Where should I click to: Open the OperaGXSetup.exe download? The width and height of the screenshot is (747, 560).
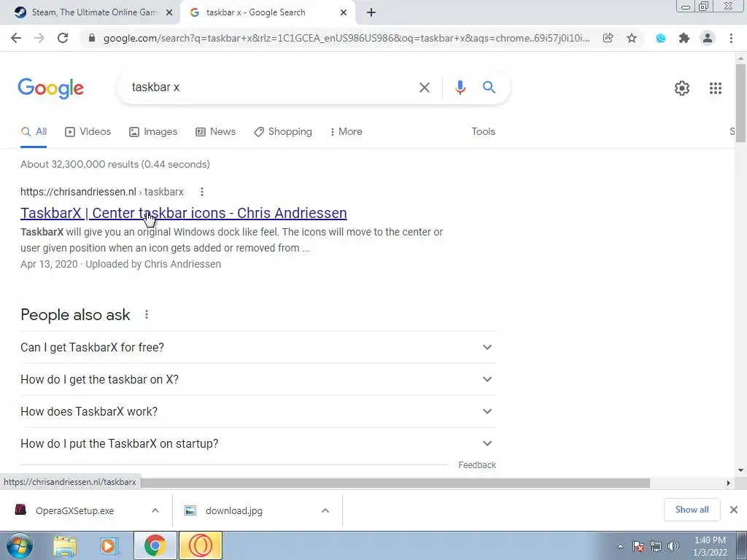[x=75, y=511]
